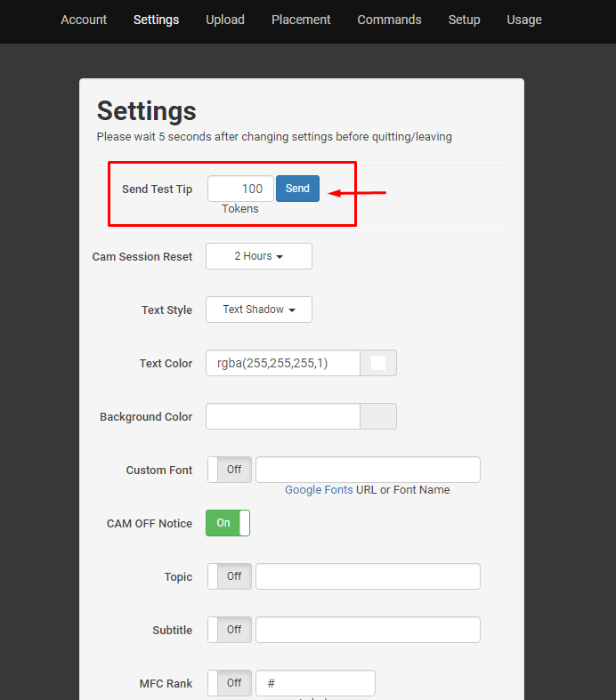Click the 'Send Test Tip' label
Viewport: 616px width, 700px height.
pos(157,189)
